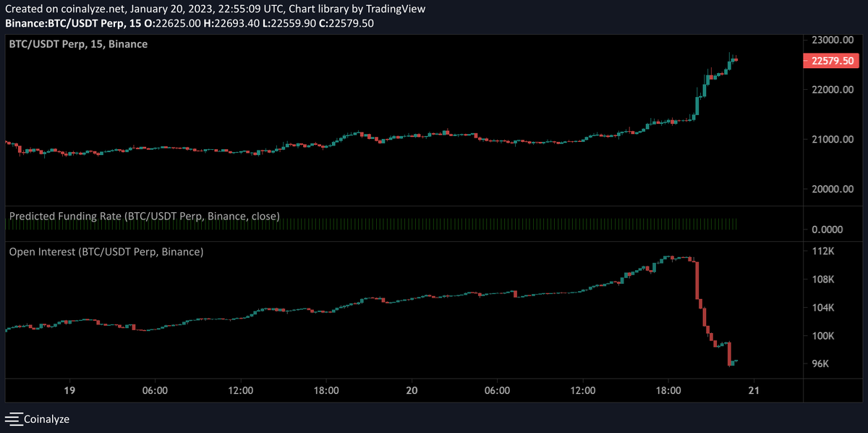Click the 19 date label on time axis
The height and width of the screenshot is (433, 868).
tap(69, 390)
